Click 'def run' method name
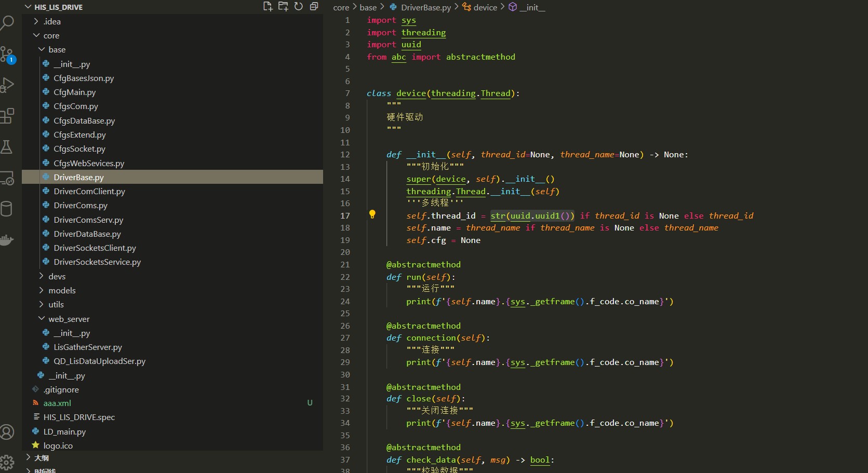Image resolution: width=868 pixels, height=473 pixels. [x=413, y=277]
